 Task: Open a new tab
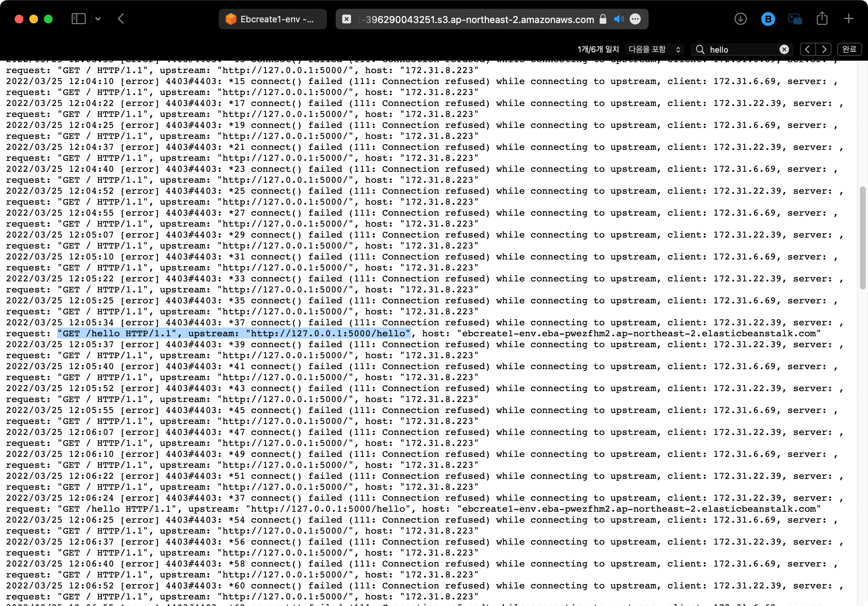click(x=849, y=19)
